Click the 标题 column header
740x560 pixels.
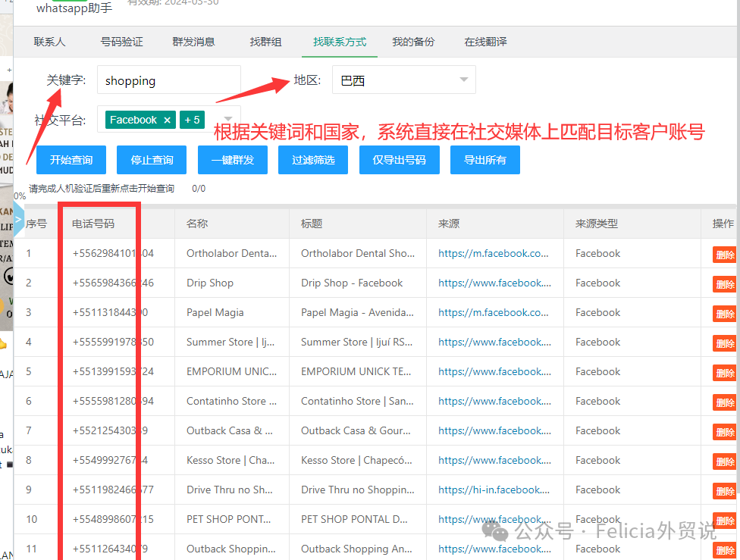click(x=312, y=224)
